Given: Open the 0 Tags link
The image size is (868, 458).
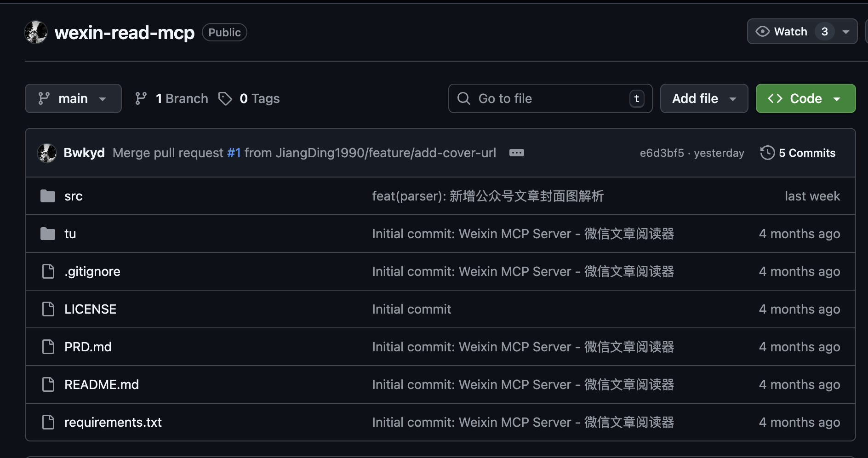Looking at the screenshot, I should pyautogui.click(x=249, y=98).
